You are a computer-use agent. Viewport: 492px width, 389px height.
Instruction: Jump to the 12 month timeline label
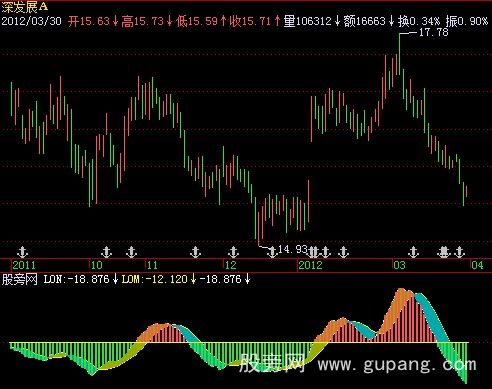pyautogui.click(x=230, y=265)
